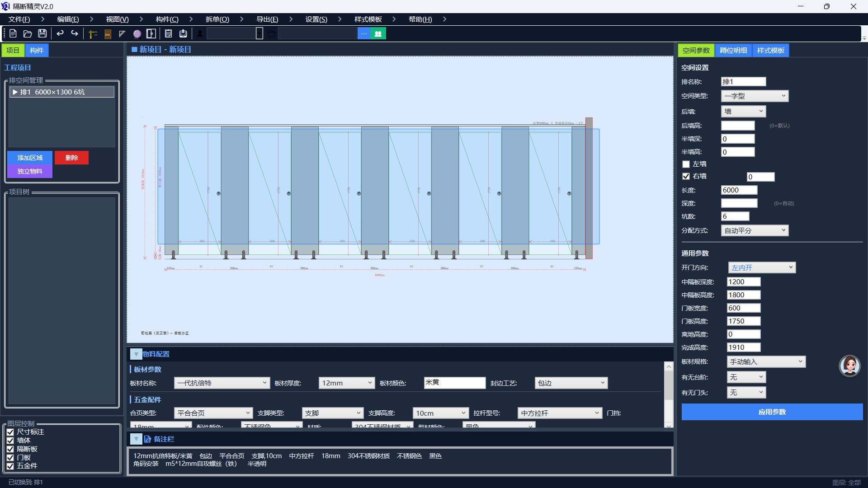
Task: Open the 帮助(H) menu
Action: point(420,19)
